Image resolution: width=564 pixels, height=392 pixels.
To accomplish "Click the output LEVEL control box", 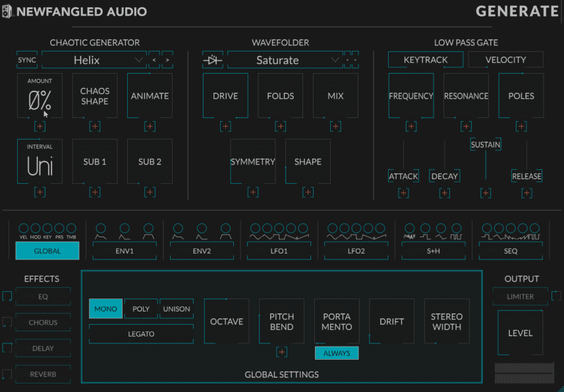I will [521, 333].
